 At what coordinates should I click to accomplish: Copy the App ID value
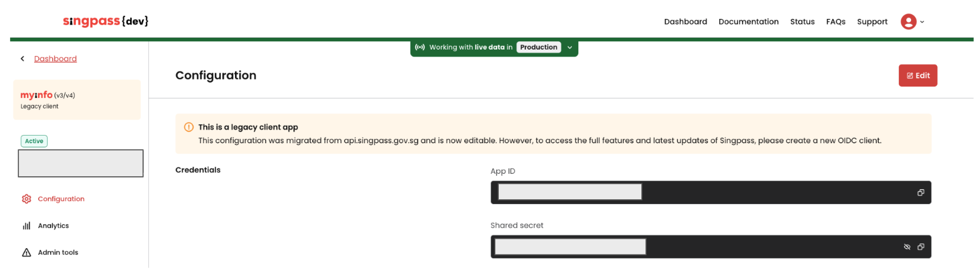(921, 193)
